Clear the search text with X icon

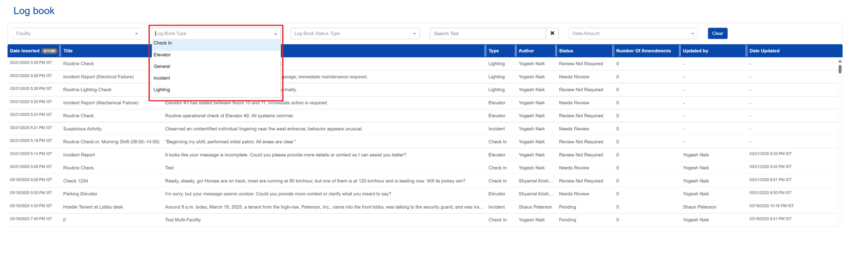pos(552,33)
